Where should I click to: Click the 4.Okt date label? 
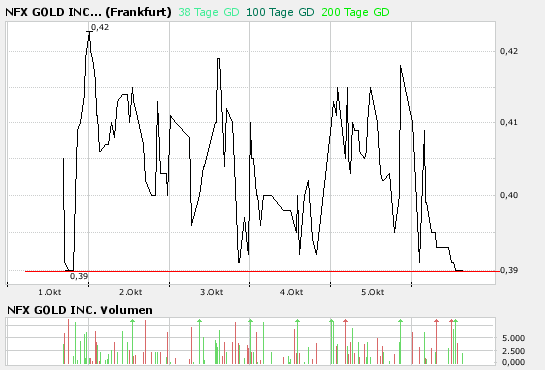pos(291,292)
